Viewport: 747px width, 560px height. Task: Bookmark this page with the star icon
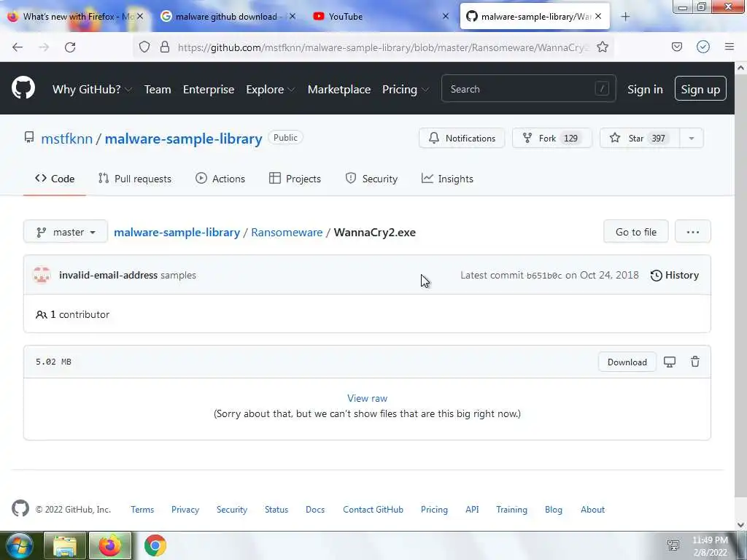[603, 47]
